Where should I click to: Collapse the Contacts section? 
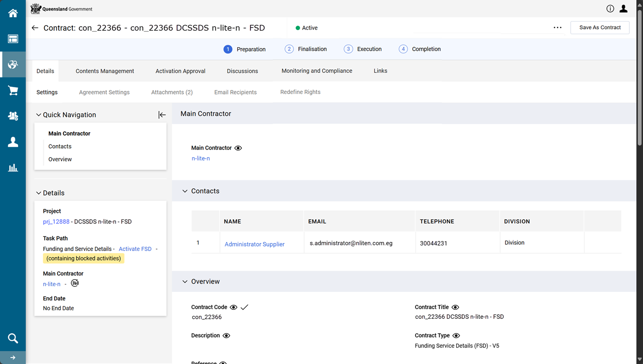(185, 191)
